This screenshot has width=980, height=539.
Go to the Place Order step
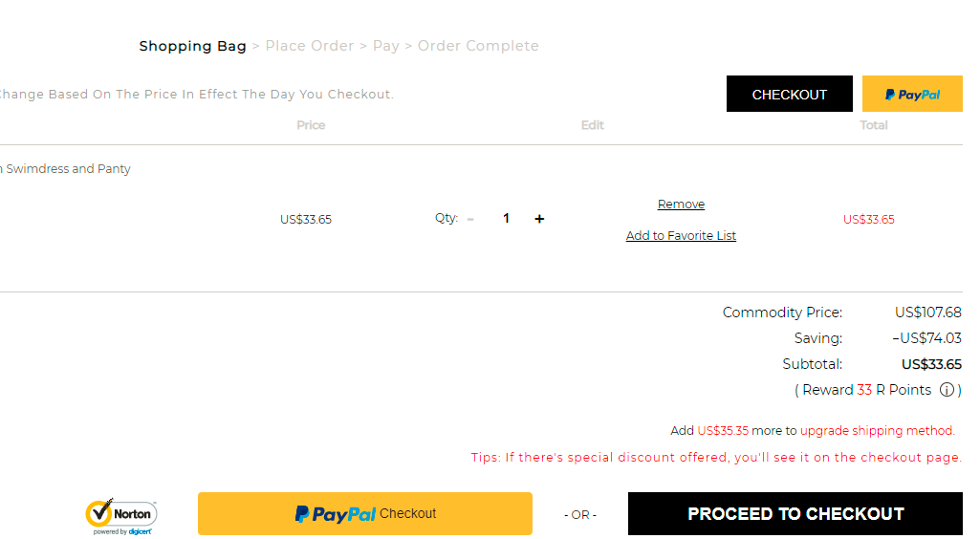pos(310,46)
